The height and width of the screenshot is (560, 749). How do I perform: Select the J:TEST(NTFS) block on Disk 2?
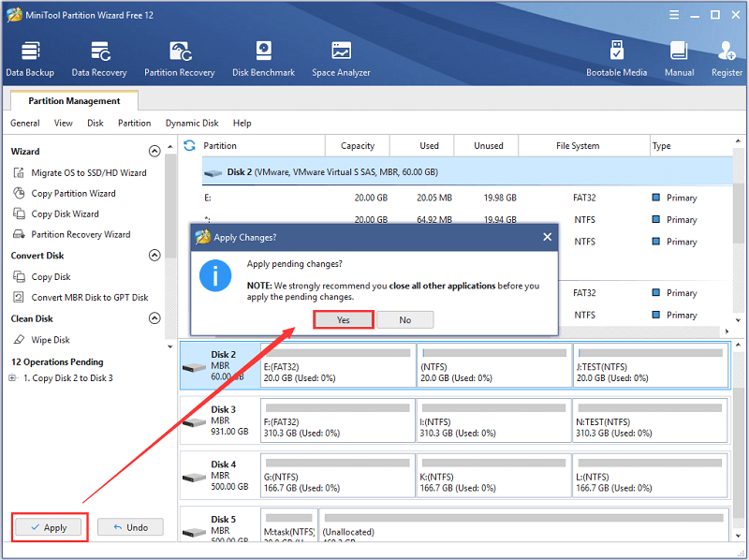[651, 365]
